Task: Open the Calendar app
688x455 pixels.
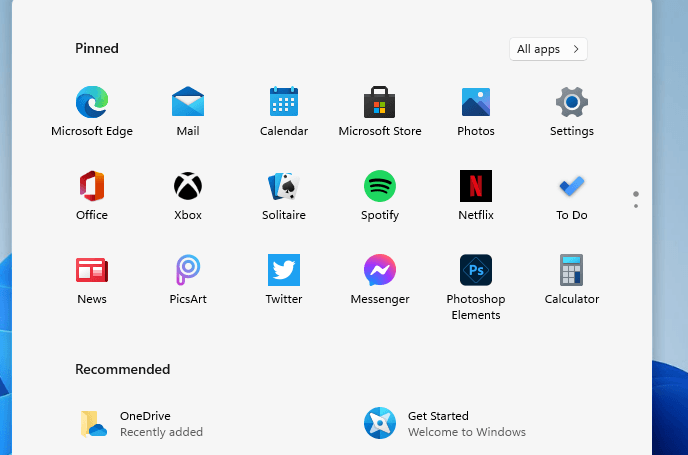Action: click(x=284, y=111)
